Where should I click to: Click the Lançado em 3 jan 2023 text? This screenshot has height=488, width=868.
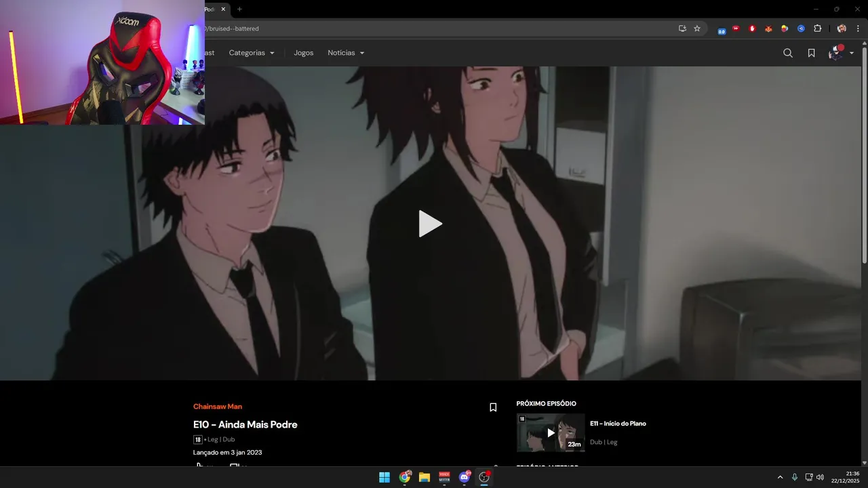click(227, 452)
